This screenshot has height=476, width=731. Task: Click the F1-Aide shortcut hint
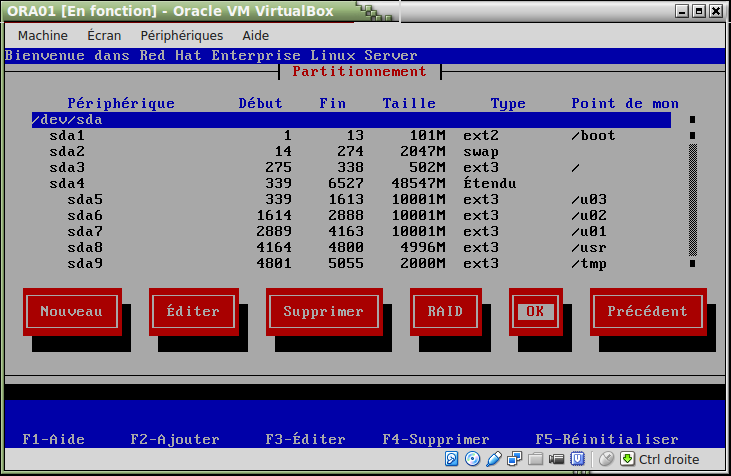pyautogui.click(x=54, y=439)
